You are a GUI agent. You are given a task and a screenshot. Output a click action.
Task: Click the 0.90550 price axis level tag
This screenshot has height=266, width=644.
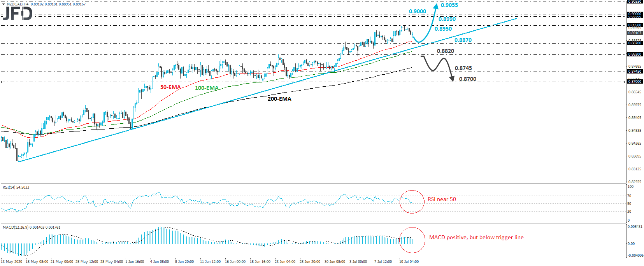[x=635, y=2]
